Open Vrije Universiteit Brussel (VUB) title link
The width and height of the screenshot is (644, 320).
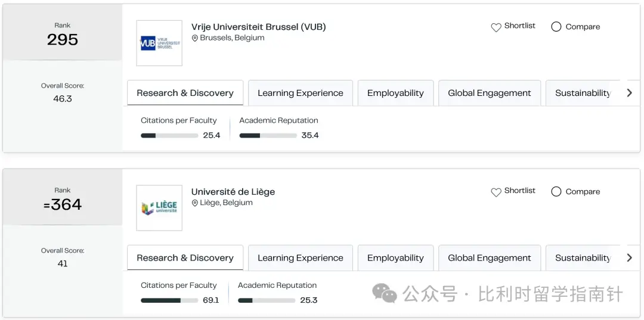pyautogui.click(x=259, y=27)
